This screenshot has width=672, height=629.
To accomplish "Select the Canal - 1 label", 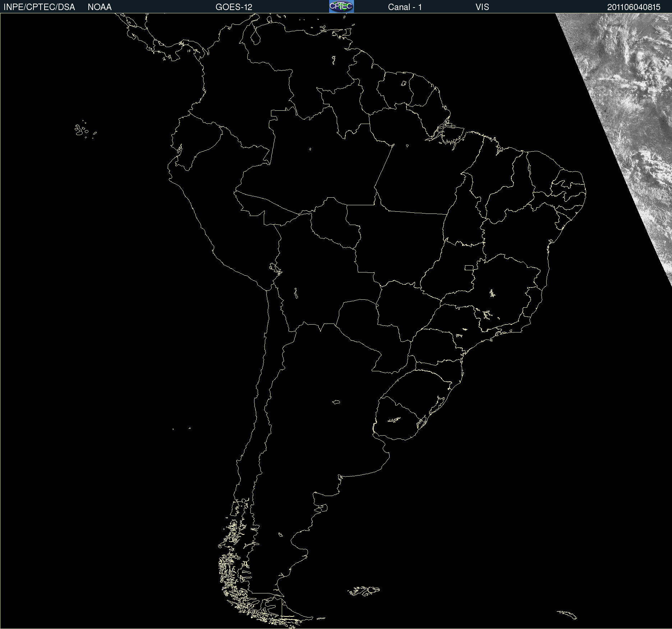I will [405, 7].
